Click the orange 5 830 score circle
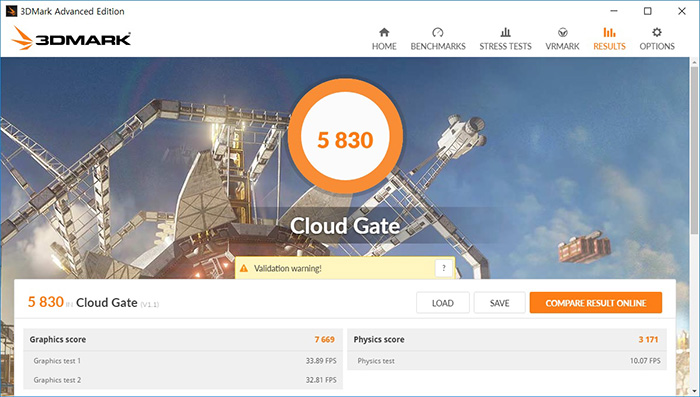 (x=345, y=136)
